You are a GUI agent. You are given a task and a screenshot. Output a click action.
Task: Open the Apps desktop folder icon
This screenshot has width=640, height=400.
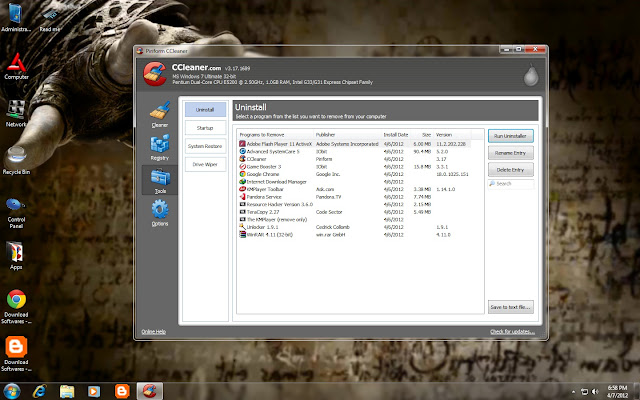(16, 256)
